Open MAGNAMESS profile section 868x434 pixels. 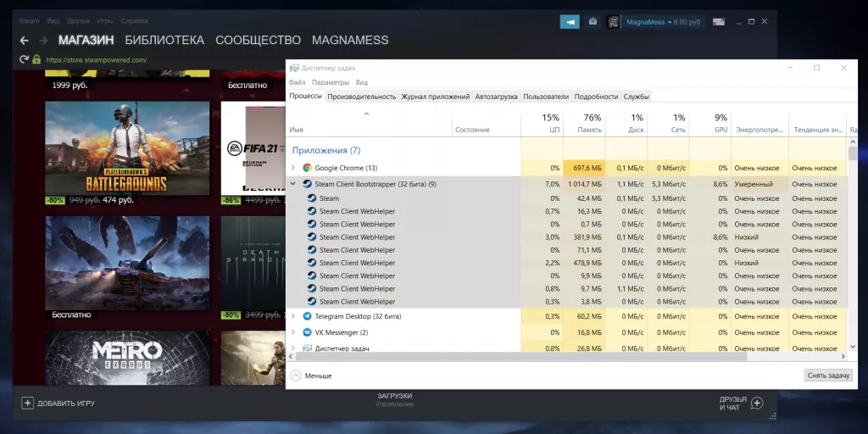pyautogui.click(x=350, y=41)
